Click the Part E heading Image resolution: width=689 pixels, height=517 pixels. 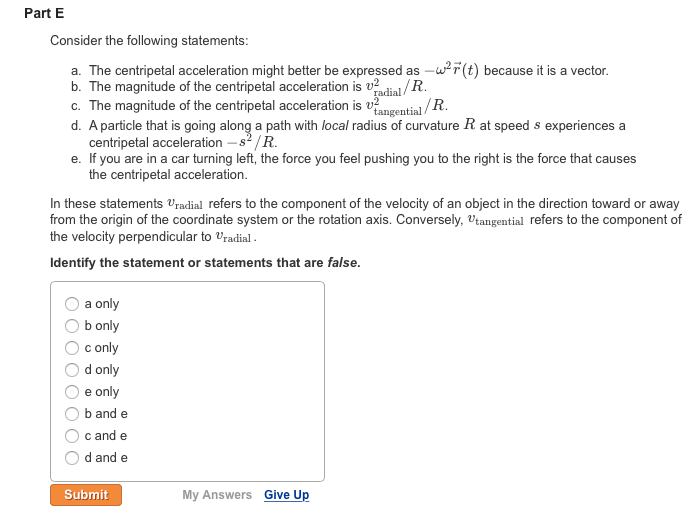[43, 14]
